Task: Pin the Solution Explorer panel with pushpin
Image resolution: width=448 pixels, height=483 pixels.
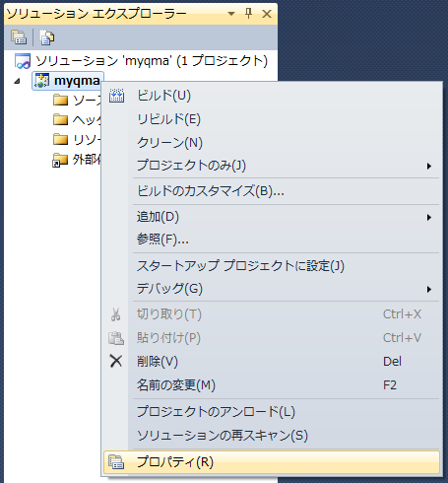Action: coord(249,14)
